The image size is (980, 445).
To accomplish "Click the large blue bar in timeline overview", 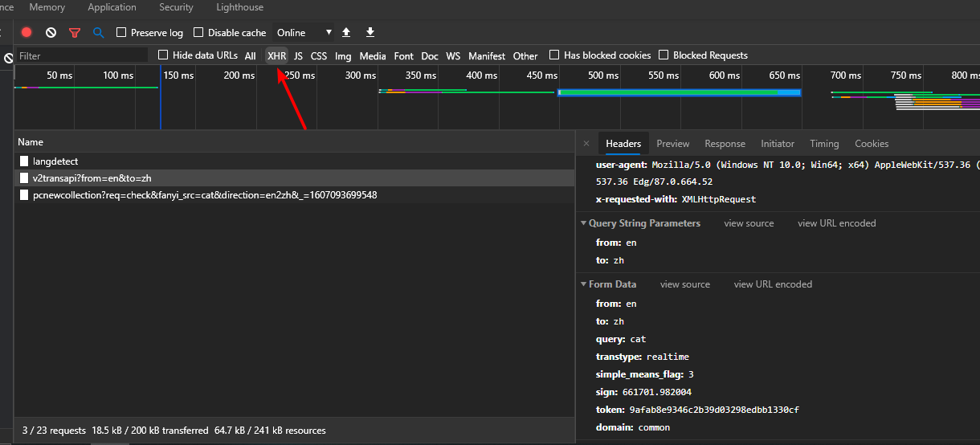I will pyautogui.click(x=680, y=93).
